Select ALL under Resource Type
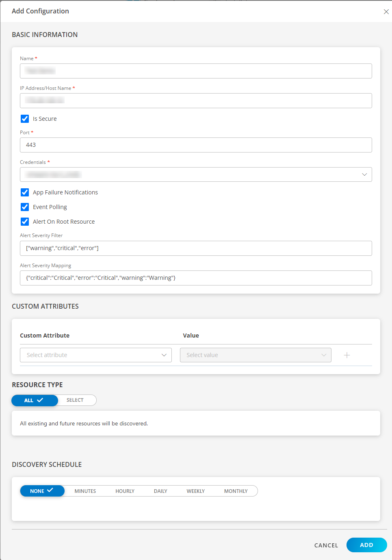The image size is (392, 560). pyautogui.click(x=35, y=400)
